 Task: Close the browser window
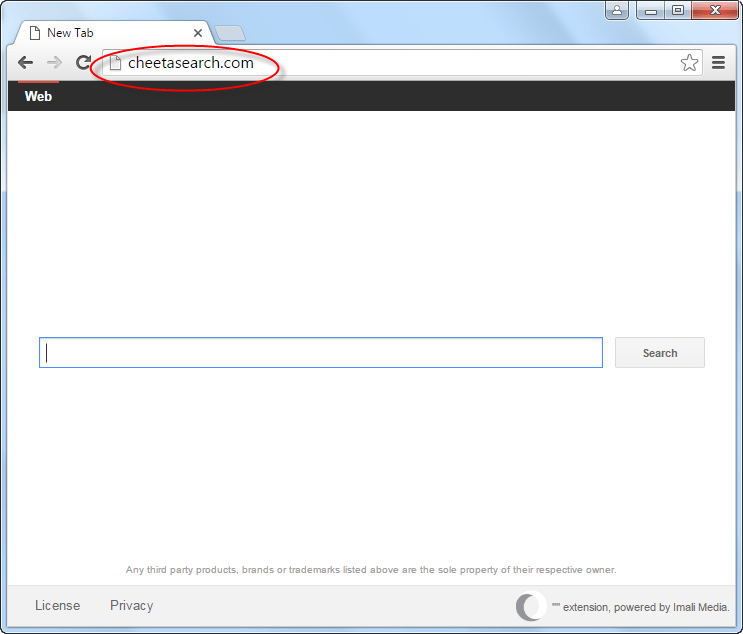tap(715, 10)
